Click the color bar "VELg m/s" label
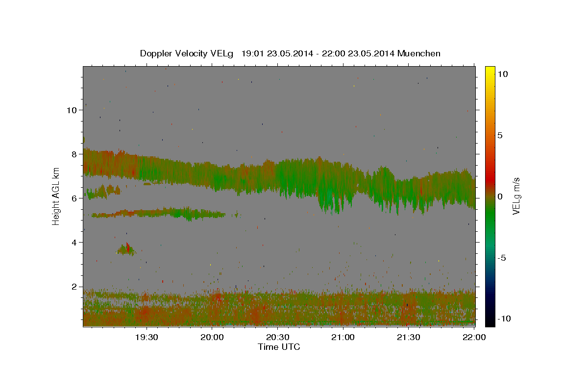This screenshot has height=392, width=588. coord(516,196)
